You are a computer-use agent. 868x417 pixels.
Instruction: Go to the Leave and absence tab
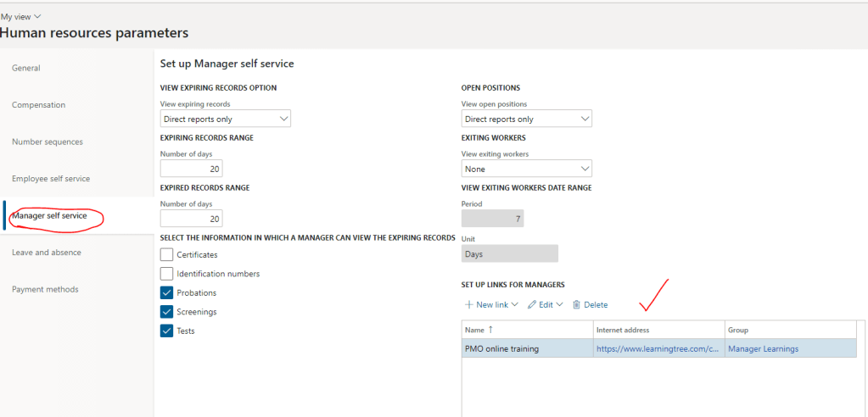[46, 253]
